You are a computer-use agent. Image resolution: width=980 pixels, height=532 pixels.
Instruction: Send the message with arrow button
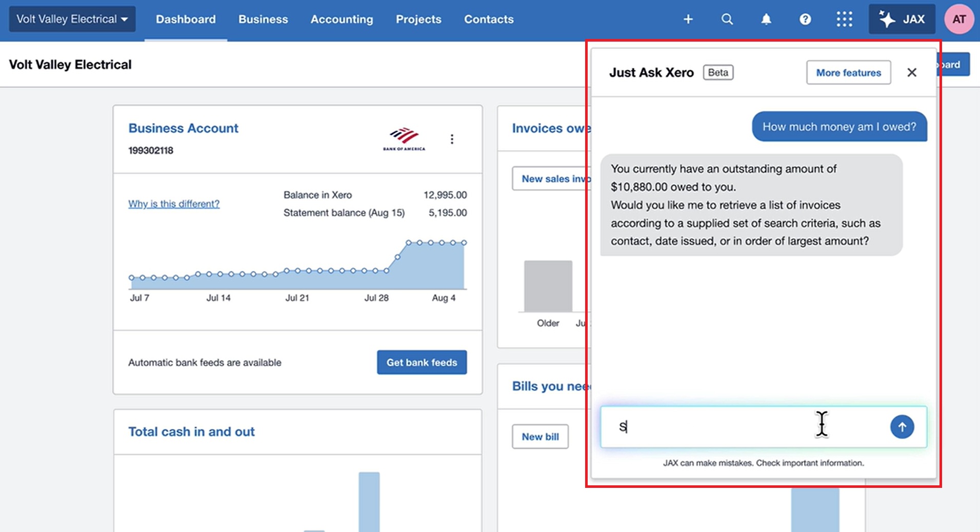coord(902,427)
